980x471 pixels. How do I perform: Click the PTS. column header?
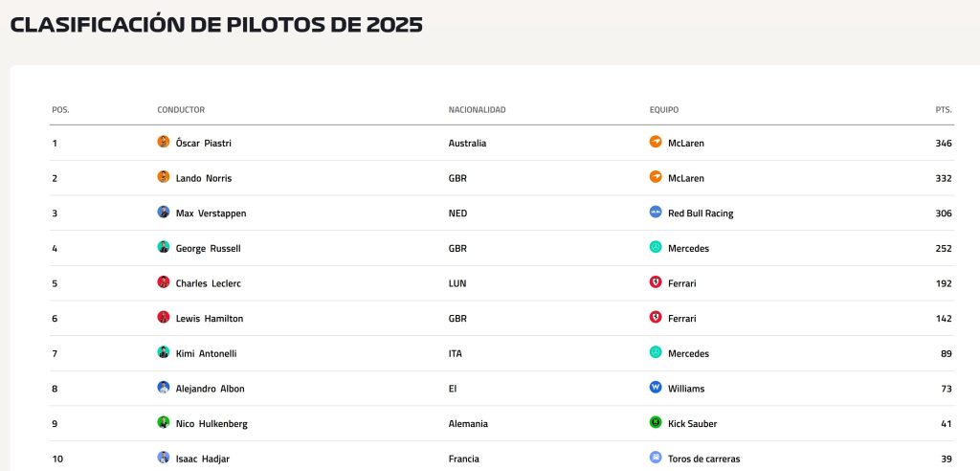(943, 110)
